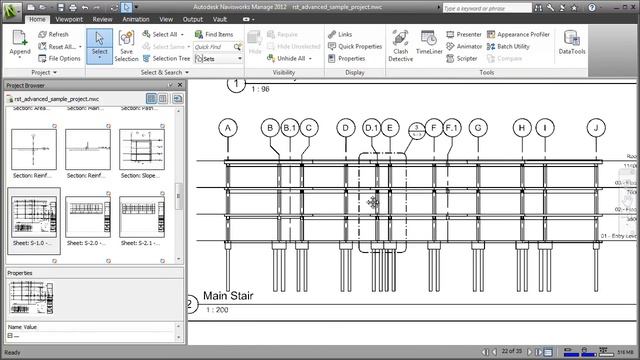
Task: Open the Links tool
Action: (340, 35)
